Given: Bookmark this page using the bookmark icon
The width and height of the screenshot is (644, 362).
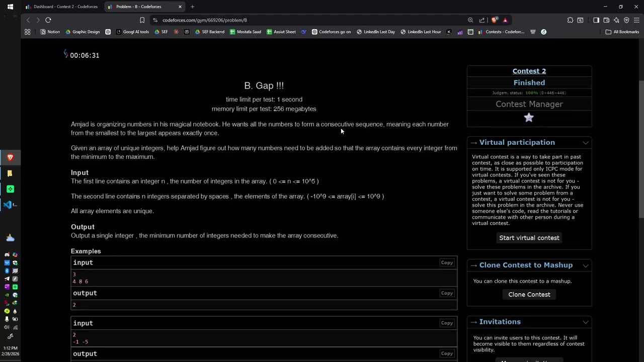Looking at the screenshot, I should [142, 20].
